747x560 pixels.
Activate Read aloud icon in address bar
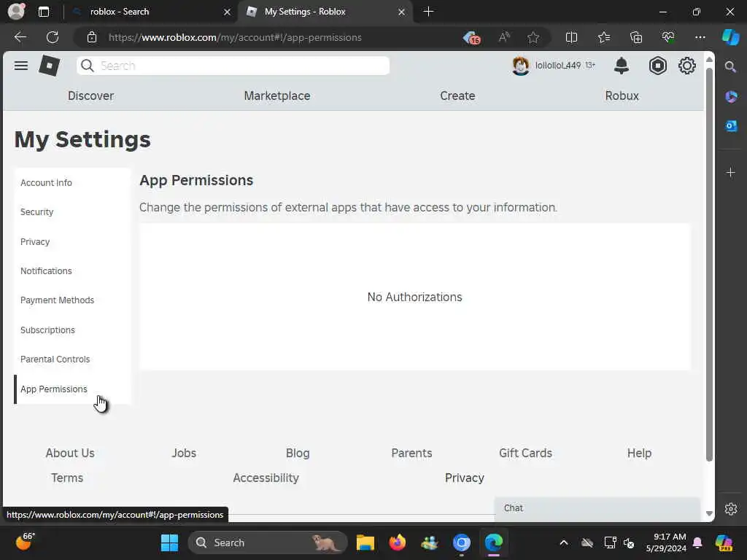pos(504,37)
